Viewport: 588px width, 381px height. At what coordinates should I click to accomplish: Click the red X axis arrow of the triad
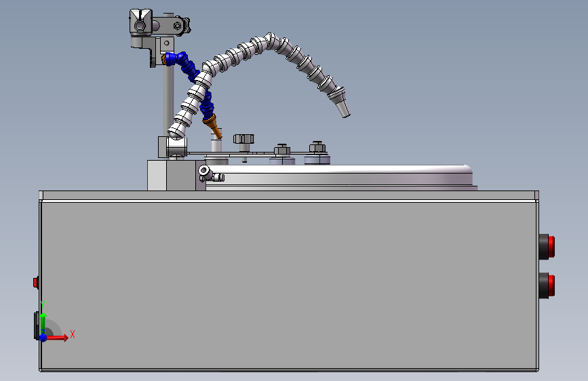[x=58, y=338]
